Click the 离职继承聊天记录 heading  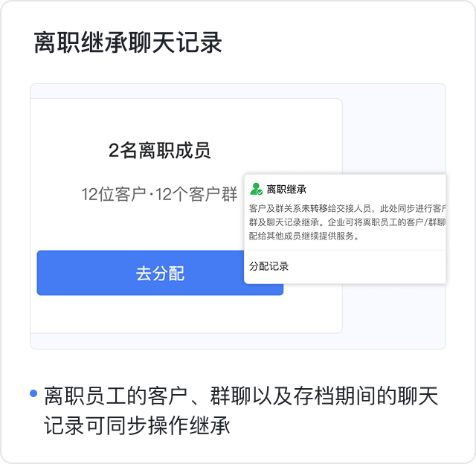[128, 42]
